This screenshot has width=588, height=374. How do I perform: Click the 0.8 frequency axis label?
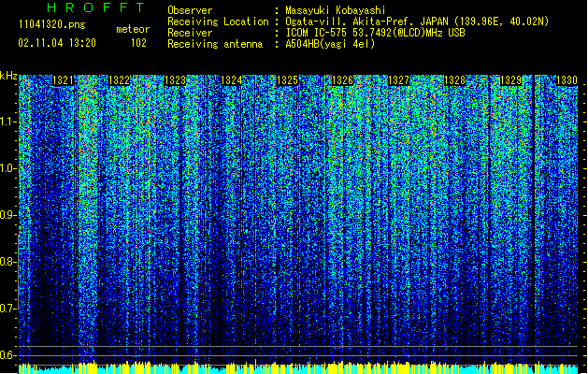click(7, 262)
